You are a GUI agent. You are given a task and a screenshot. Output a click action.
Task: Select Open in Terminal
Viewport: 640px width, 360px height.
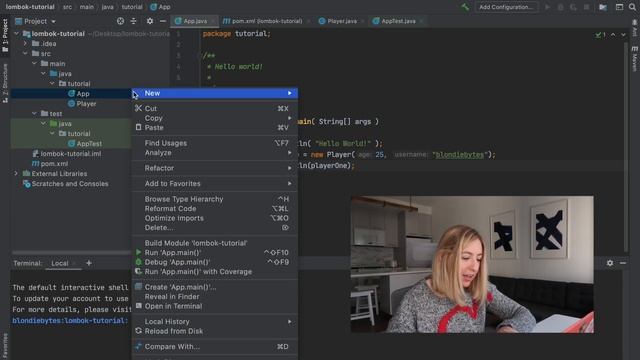pyautogui.click(x=215, y=306)
